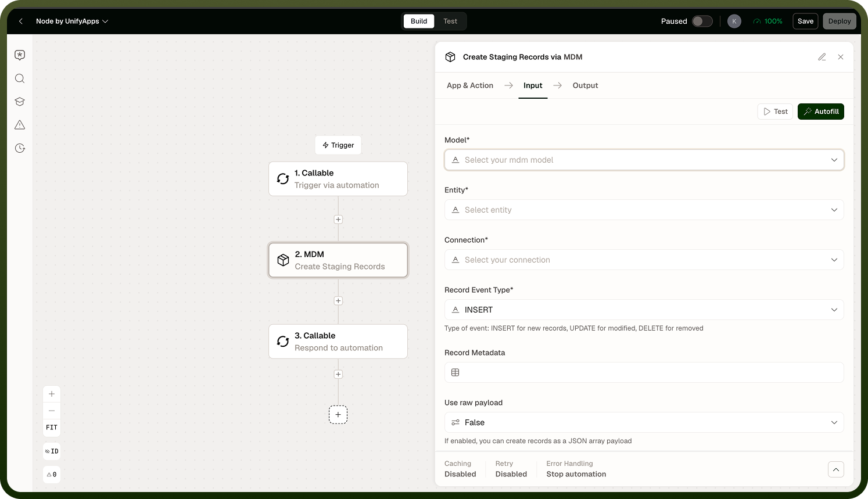Switch to the Output tab

[585, 85]
